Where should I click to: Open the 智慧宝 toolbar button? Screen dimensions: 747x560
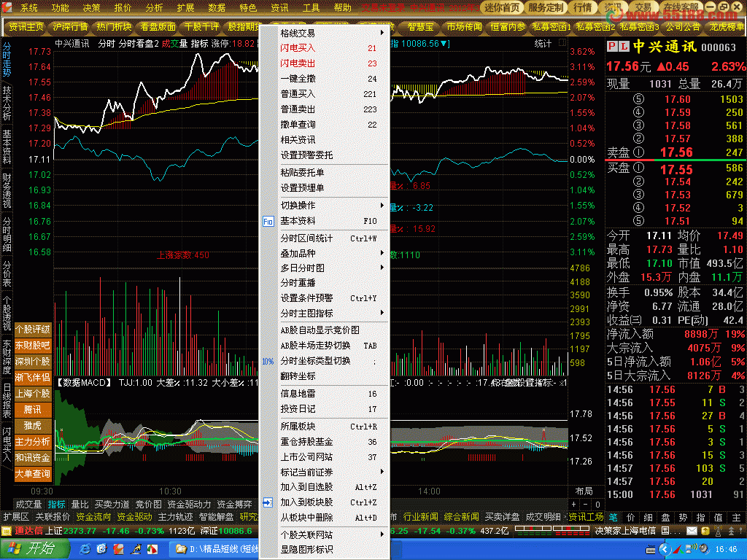coord(420,27)
